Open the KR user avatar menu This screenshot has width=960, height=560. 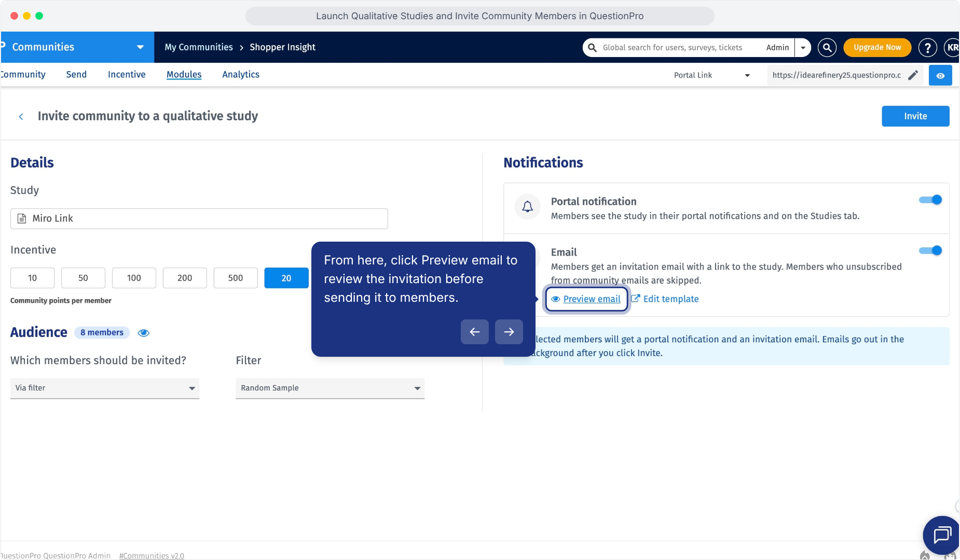point(952,47)
